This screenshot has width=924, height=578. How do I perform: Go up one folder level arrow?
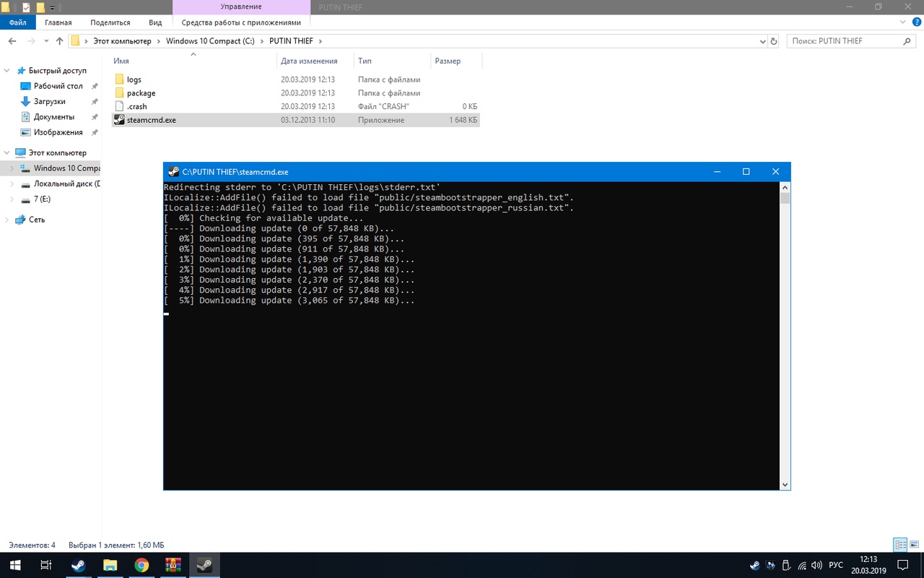(60, 41)
